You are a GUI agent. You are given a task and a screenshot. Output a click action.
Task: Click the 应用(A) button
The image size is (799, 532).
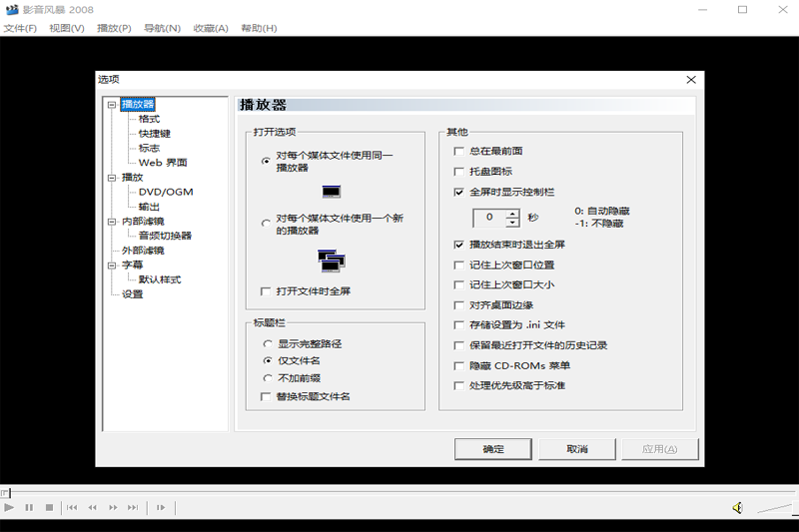659,449
